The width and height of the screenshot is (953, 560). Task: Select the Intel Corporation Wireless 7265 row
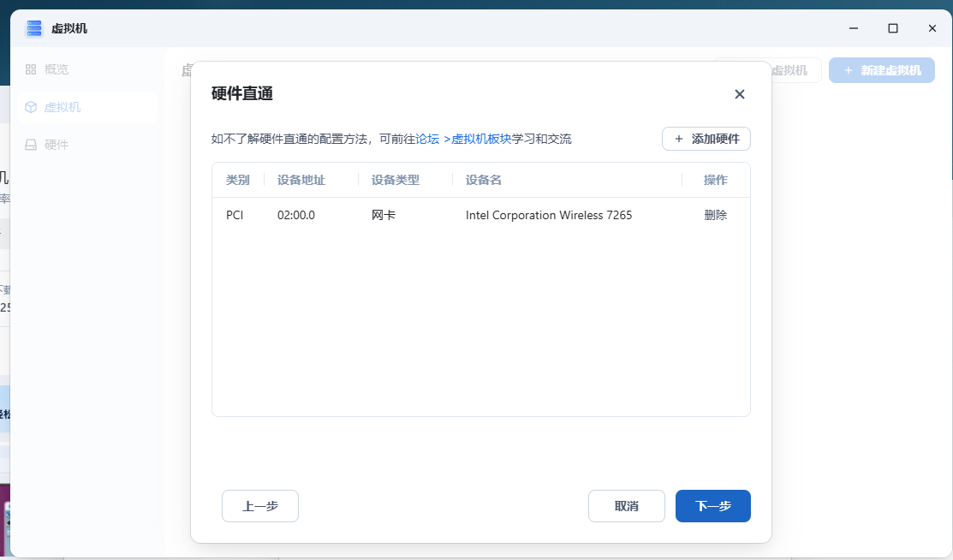pos(548,215)
